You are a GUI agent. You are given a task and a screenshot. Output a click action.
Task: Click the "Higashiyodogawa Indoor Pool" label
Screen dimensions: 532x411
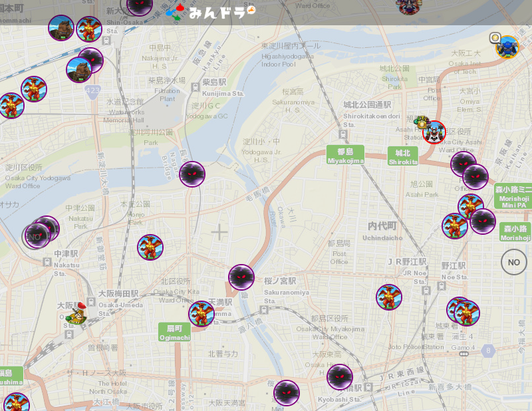tap(287, 60)
